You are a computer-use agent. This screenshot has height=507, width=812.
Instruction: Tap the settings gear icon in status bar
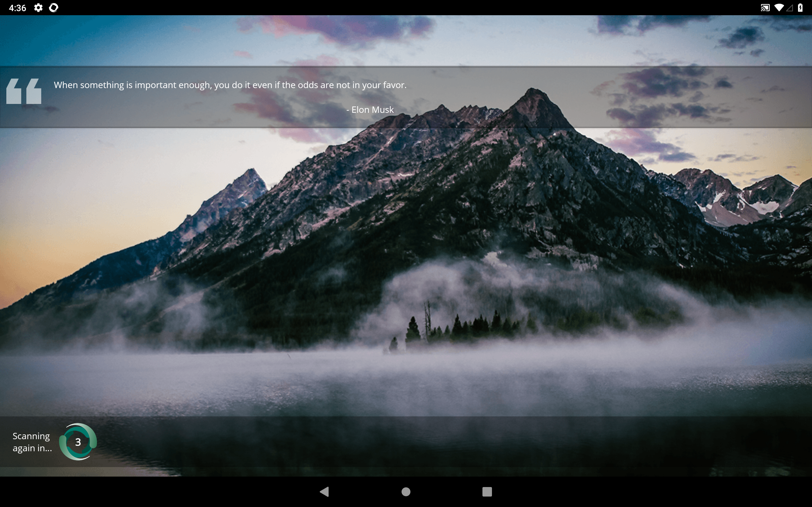pos(38,8)
